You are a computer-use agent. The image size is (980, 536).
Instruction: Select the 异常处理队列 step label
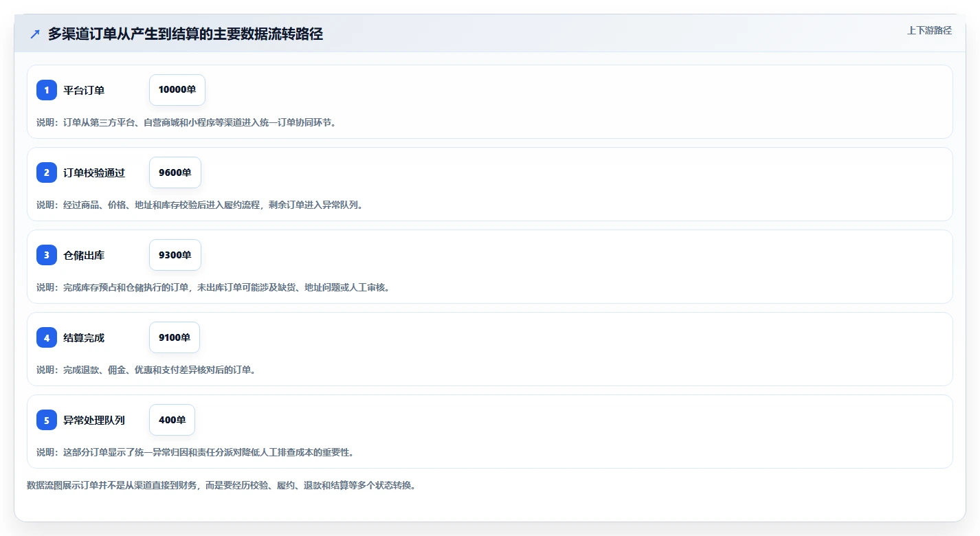click(x=94, y=420)
